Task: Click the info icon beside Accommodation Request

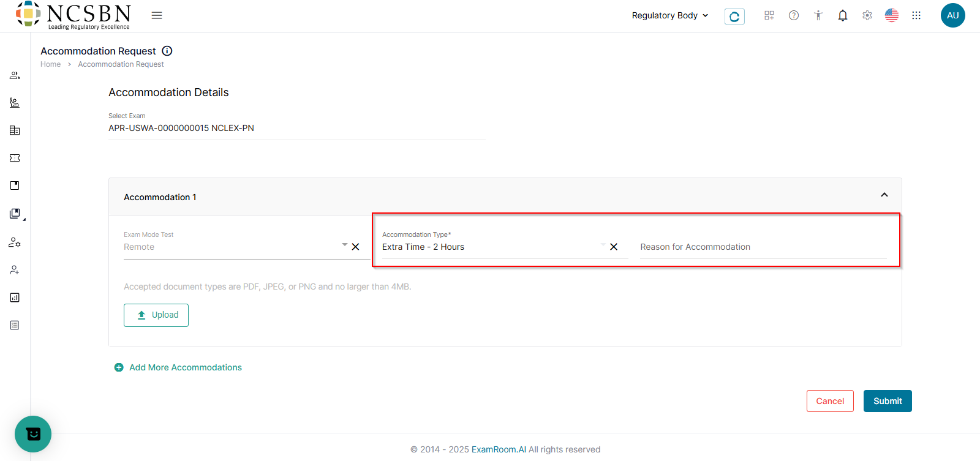Action: click(167, 51)
